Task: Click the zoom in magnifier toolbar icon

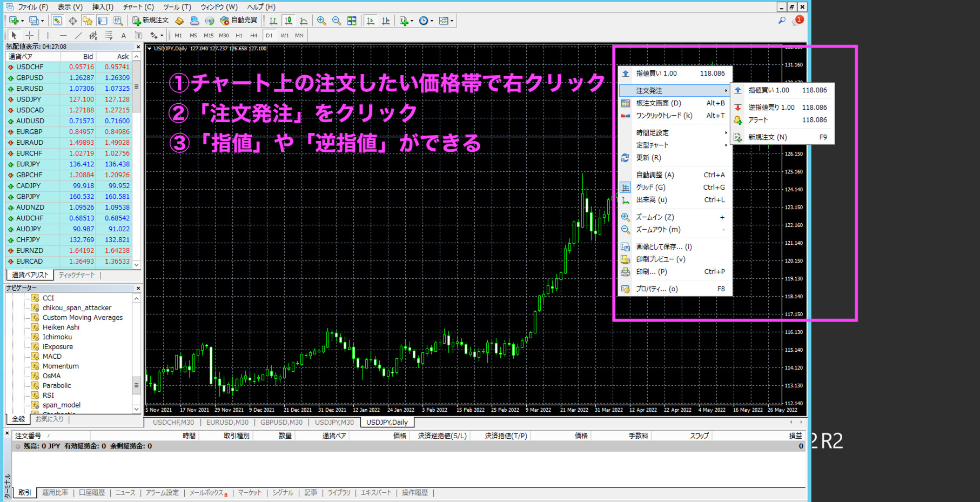Action: tap(321, 21)
